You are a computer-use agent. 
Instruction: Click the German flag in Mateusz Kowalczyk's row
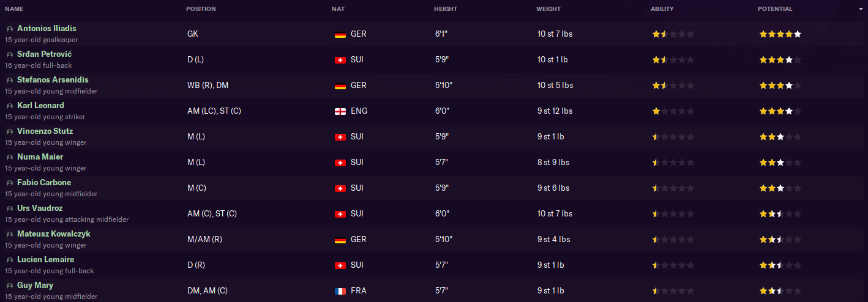pyautogui.click(x=340, y=240)
